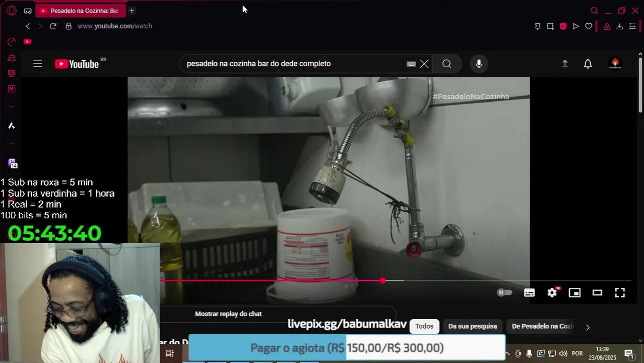Go back to the previous page
The image size is (644, 363).
28,26
